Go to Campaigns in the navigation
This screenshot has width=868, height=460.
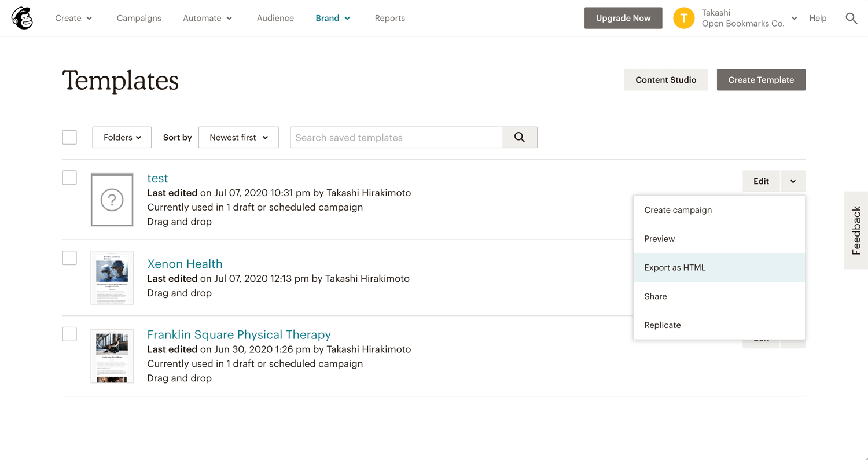(139, 18)
